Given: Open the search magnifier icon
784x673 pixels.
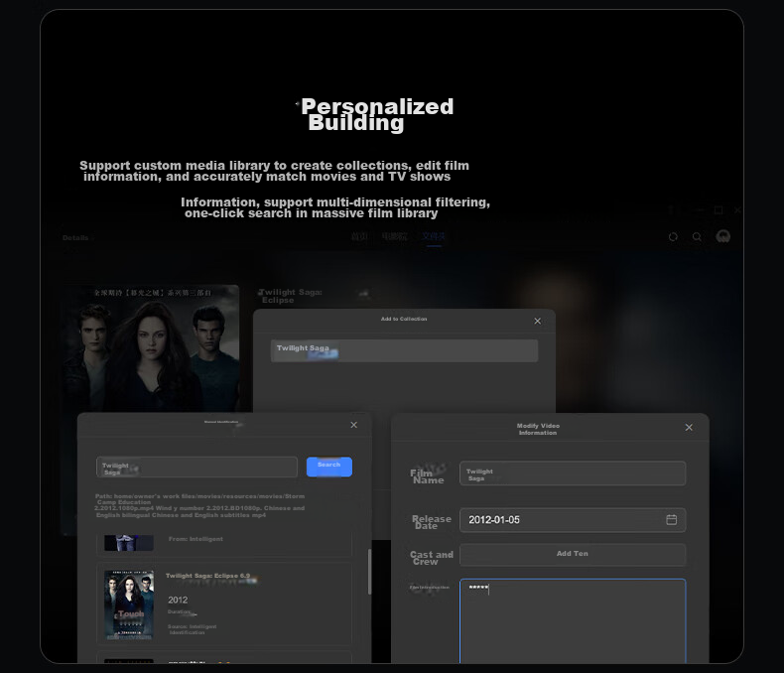Looking at the screenshot, I should (697, 237).
